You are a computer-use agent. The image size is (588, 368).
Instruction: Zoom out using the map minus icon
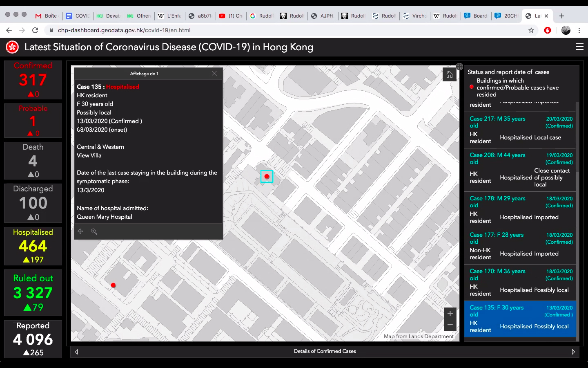(x=450, y=324)
